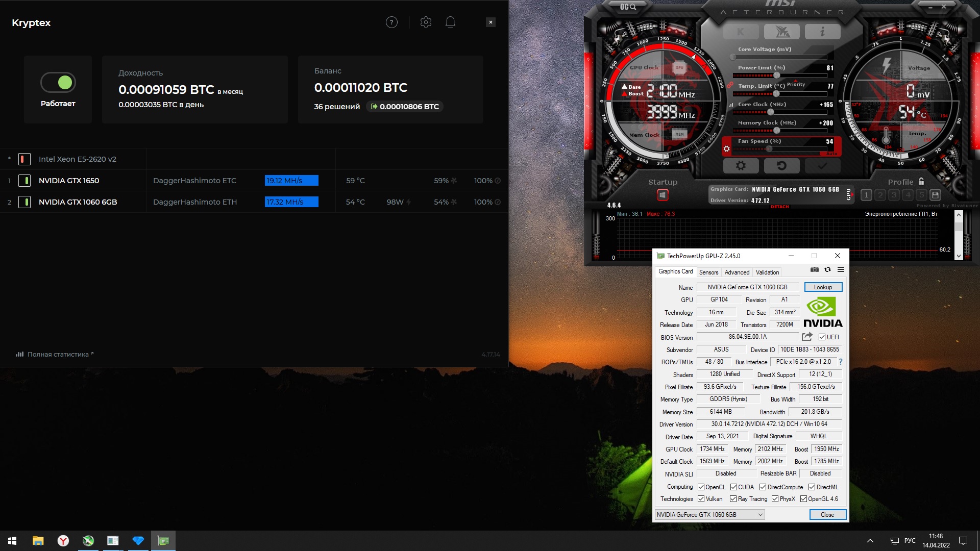Click the 0.00010806 BTC payout badge
The height and width of the screenshot is (551, 980).
click(405, 107)
